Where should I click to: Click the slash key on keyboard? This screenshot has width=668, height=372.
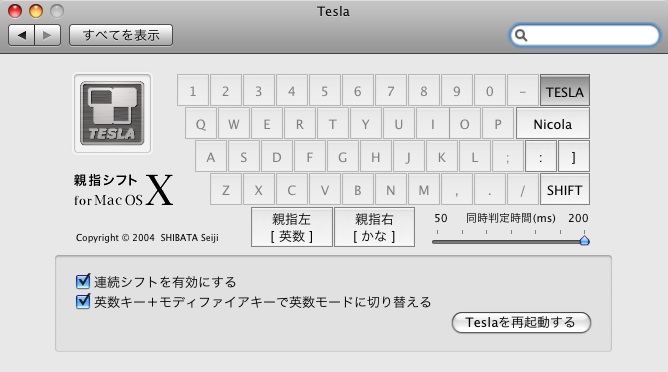tap(523, 190)
